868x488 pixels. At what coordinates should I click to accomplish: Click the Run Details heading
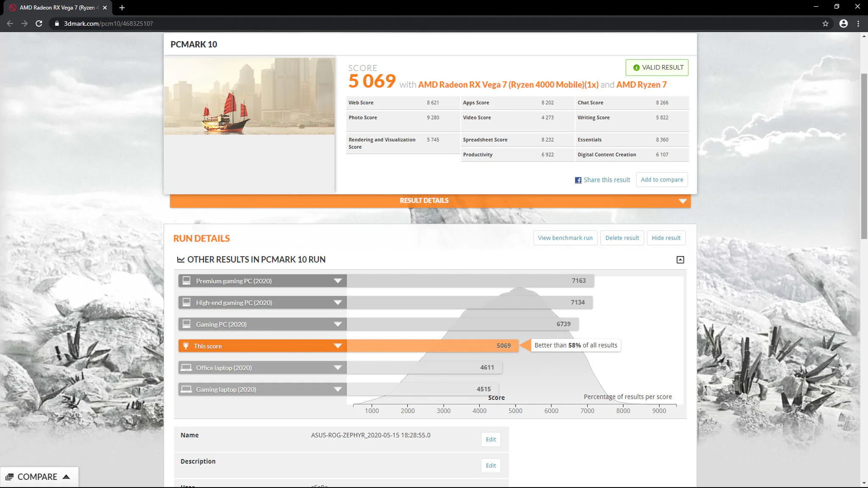coord(201,238)
